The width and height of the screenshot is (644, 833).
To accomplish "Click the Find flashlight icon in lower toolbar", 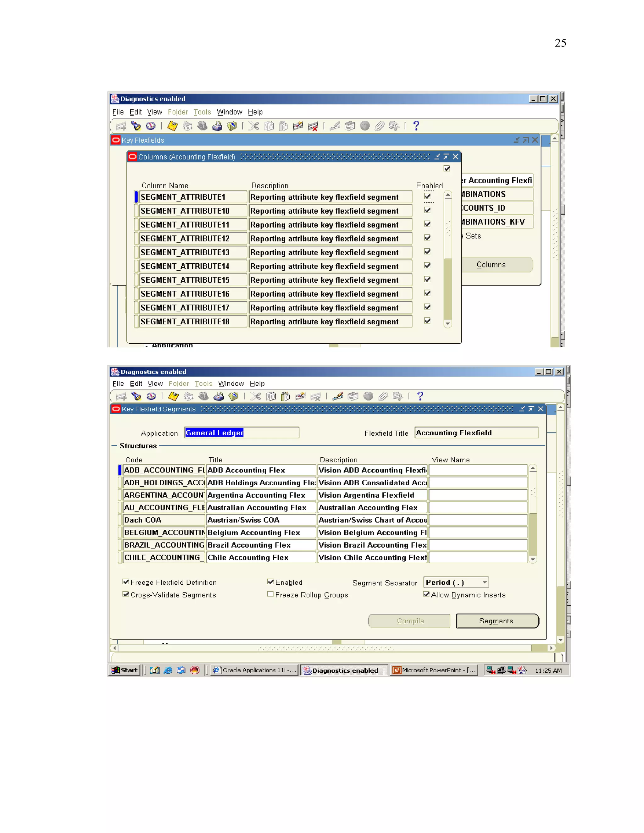I will [136, 396].
